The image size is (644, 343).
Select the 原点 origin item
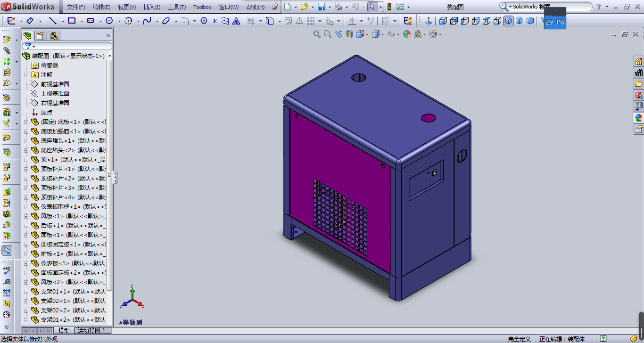(47, 112)
